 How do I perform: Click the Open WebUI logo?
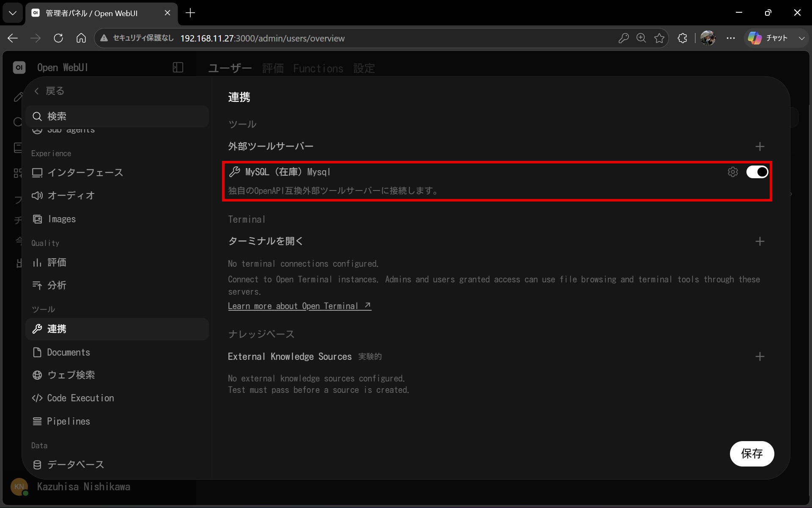19,67
